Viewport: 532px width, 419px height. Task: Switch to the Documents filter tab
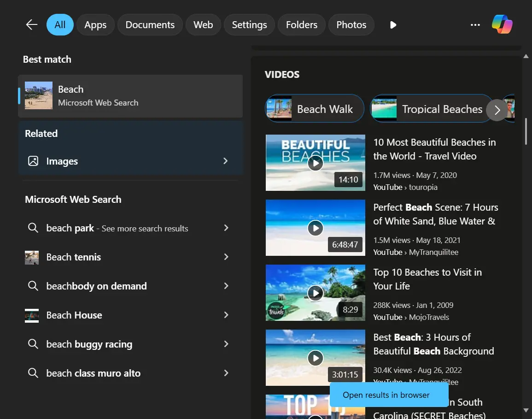point(150,25)
